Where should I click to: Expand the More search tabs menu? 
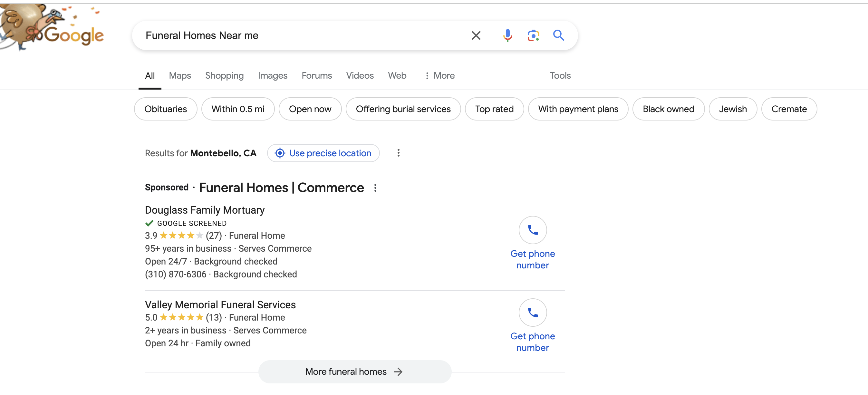440,75
